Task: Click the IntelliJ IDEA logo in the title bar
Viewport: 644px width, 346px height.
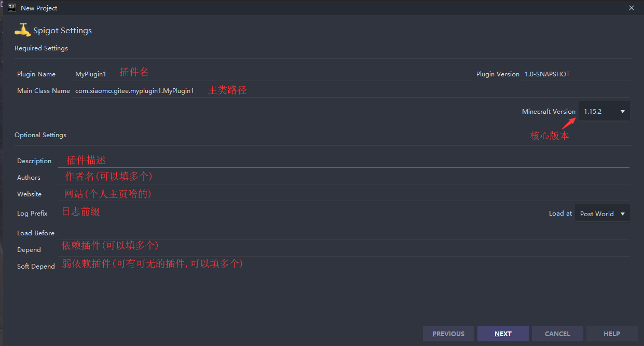Action: point(11,8)
